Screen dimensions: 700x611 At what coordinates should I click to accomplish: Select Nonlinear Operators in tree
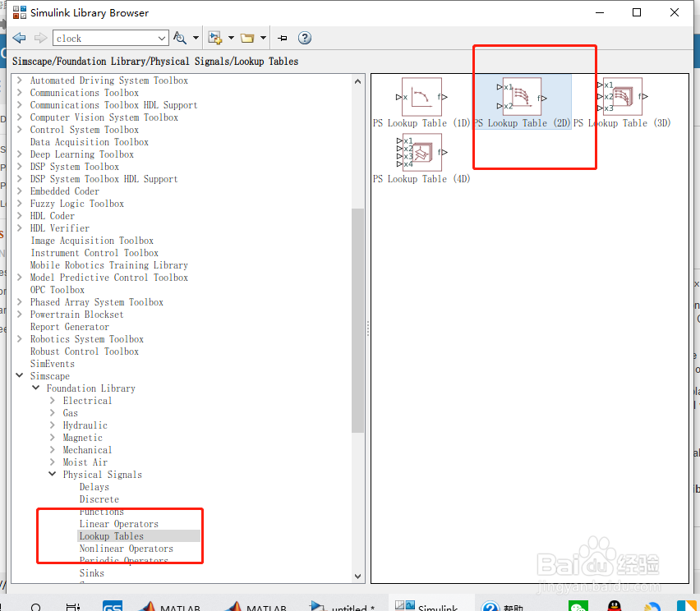point(127,548)
